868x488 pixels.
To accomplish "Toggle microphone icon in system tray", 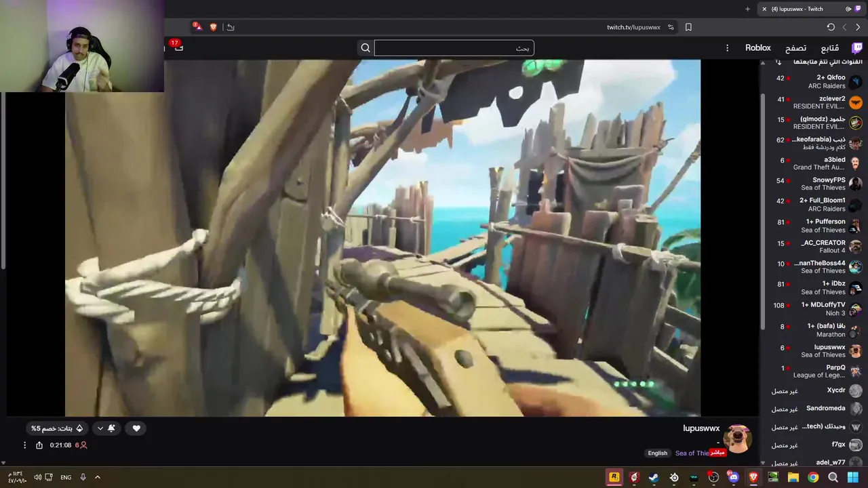I will coord(83,477).
